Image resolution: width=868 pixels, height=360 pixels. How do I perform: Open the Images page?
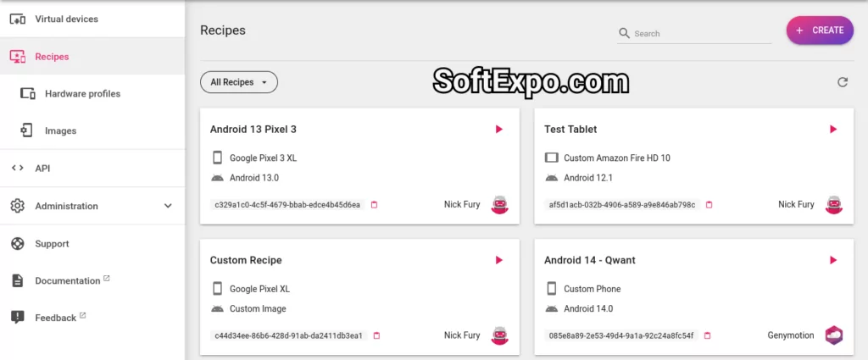[x=60, y=131]
